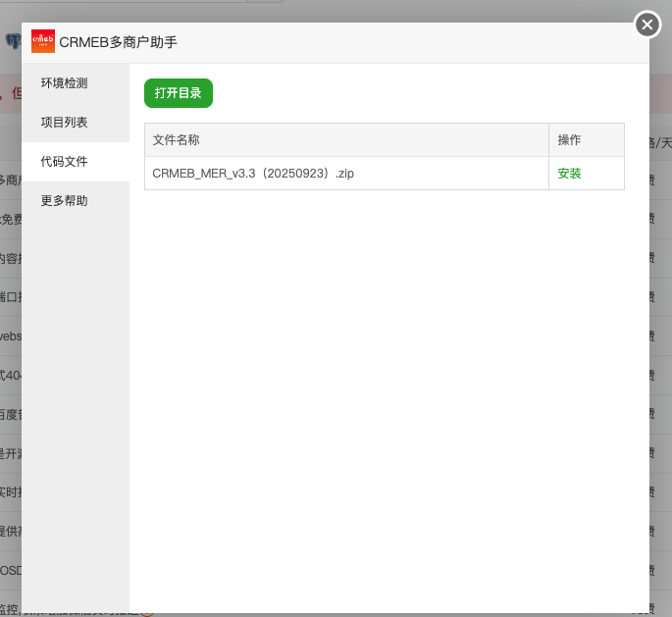Click 安装 for CRMEB_MER_v3.3 zip

coord(569,174)
